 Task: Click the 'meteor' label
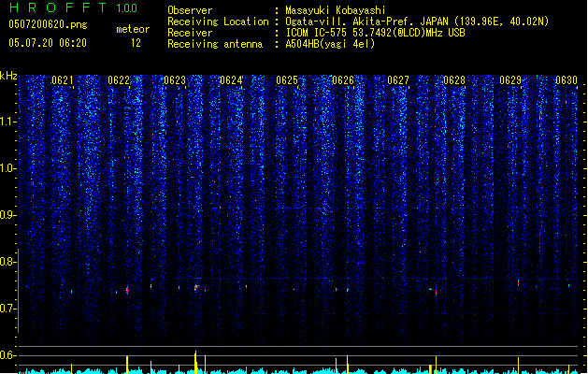coord(133,29)
